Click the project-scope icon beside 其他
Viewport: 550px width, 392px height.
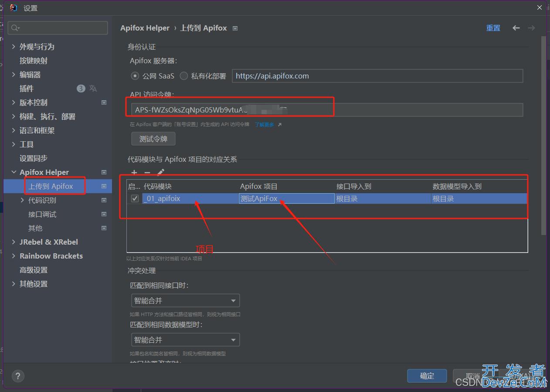pyautogui.click(x=104, y=228)
